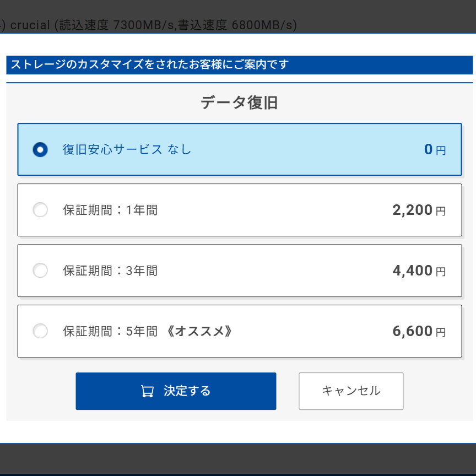The width and height of the screenshot is (476, 476).
Task: Click the データ復旧 section heading
Action: pyautogui.click(x=239, y=102)
